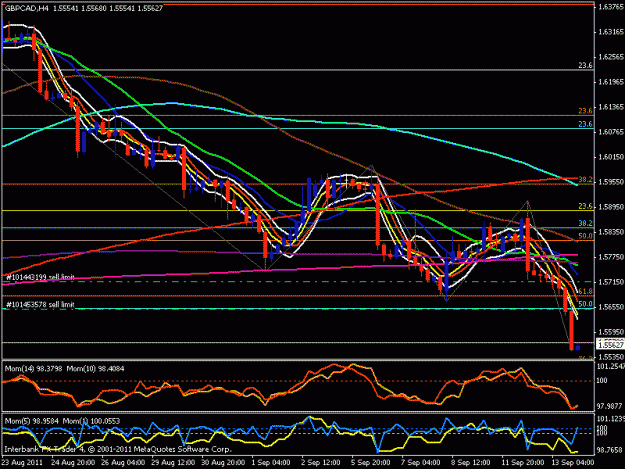Select the yellow 23.6 Fibonacci level label

(585, 206)
